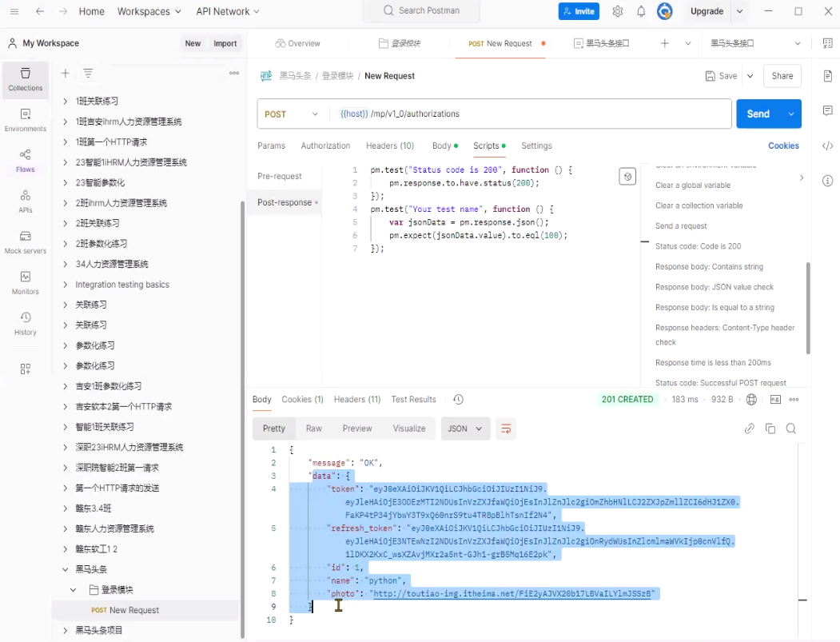Image resolution: width=840 pixels, height=642 pixels.
Task: Open the Settings request tab
Action: 536,146
